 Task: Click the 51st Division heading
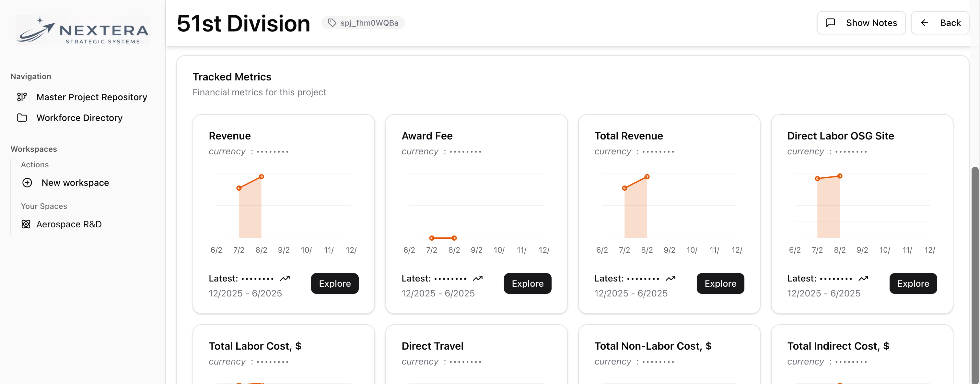243,24
